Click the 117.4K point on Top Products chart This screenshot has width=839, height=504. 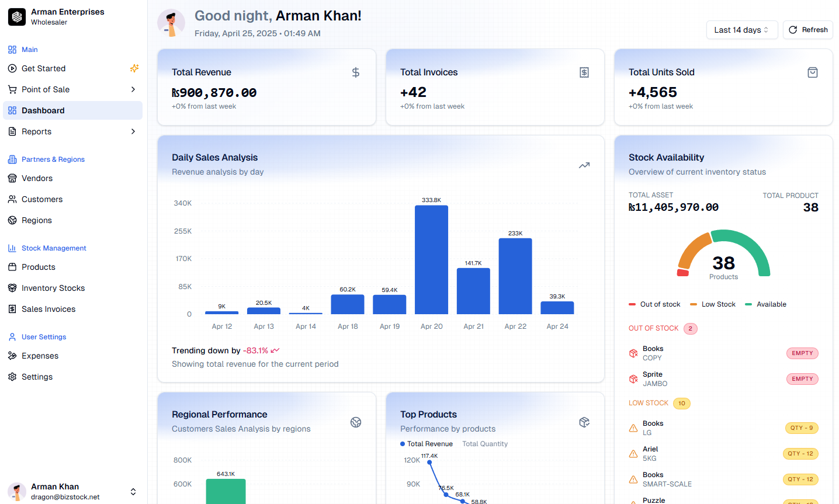tap(429, 463)
